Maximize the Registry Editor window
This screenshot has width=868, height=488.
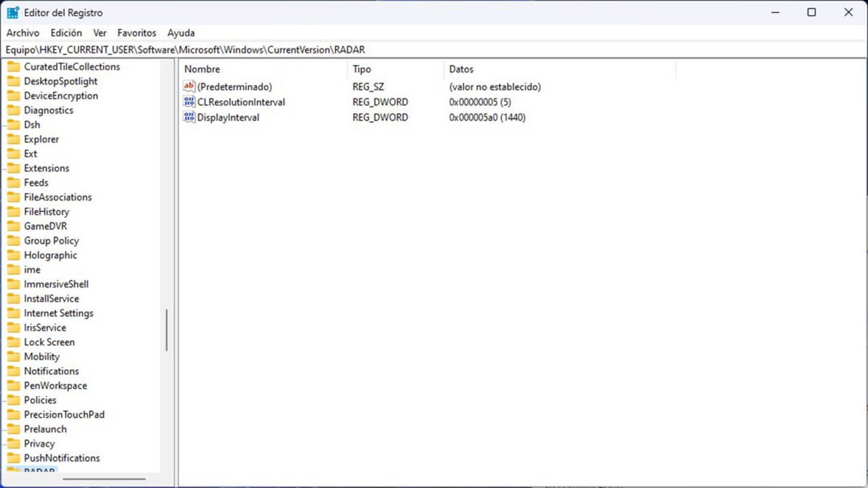click(x=811, y=13)
